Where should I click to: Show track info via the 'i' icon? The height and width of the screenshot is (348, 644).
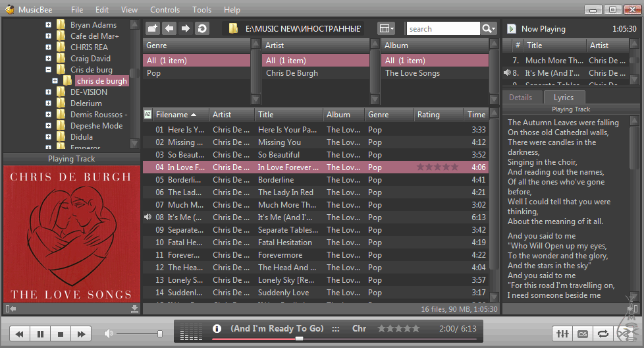(217, 329)
